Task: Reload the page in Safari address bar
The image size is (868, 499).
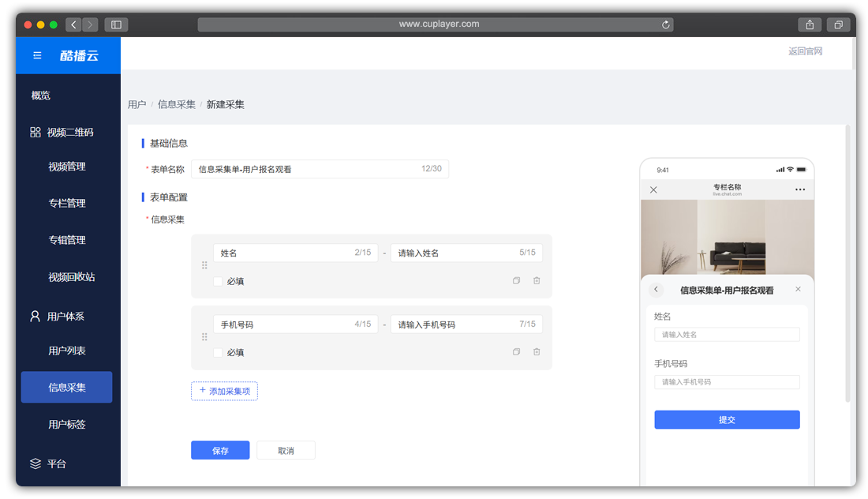Action: (x=666, y=24)
